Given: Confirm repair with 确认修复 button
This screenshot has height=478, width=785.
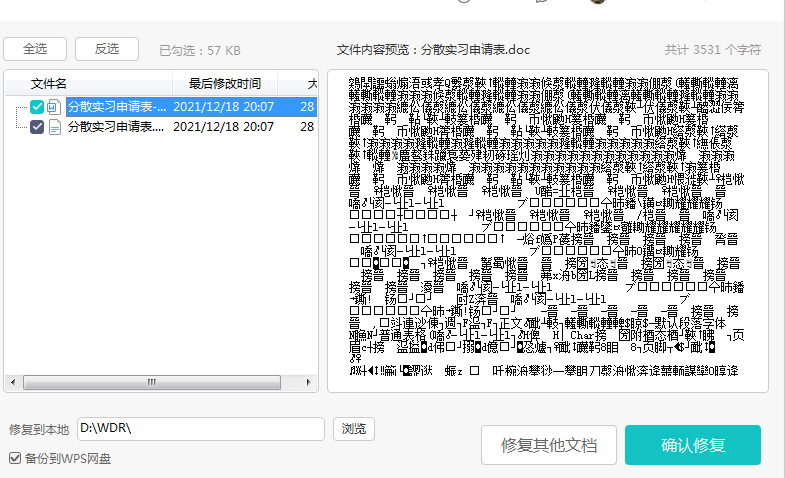Looking at the screenshot, I should tap(693, 445).
